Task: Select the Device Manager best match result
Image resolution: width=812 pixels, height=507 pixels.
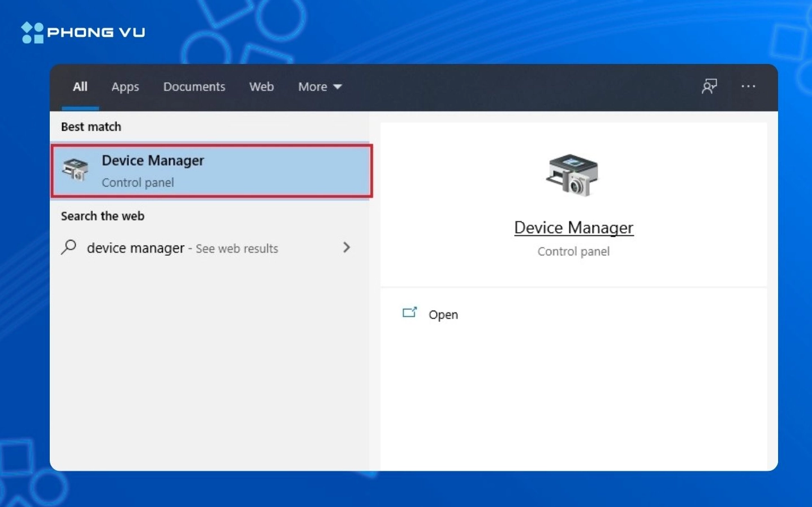Action: tap(211, 171)
